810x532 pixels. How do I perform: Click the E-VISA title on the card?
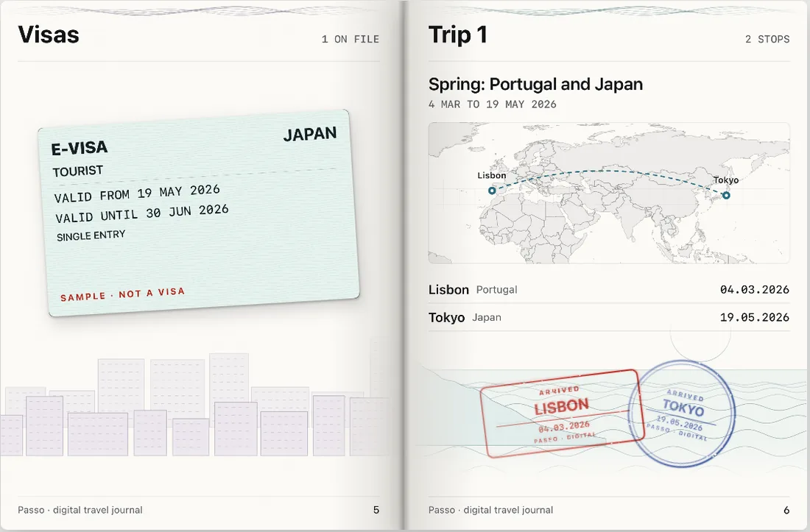[x=80, y=148]
